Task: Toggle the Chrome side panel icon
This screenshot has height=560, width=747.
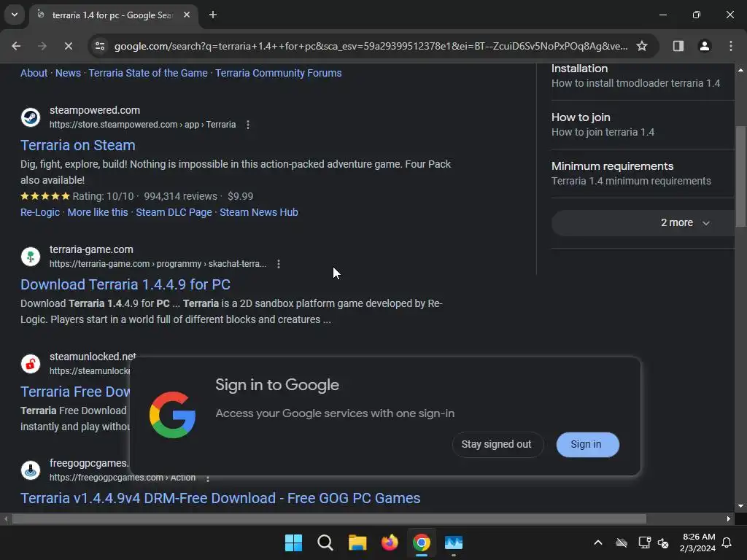Action: [678, 46]
